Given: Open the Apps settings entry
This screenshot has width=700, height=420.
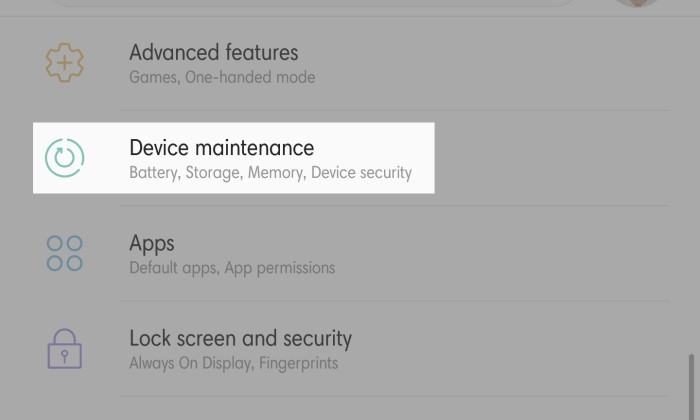Looking at the screenshot, I should [x=350, y=253].
